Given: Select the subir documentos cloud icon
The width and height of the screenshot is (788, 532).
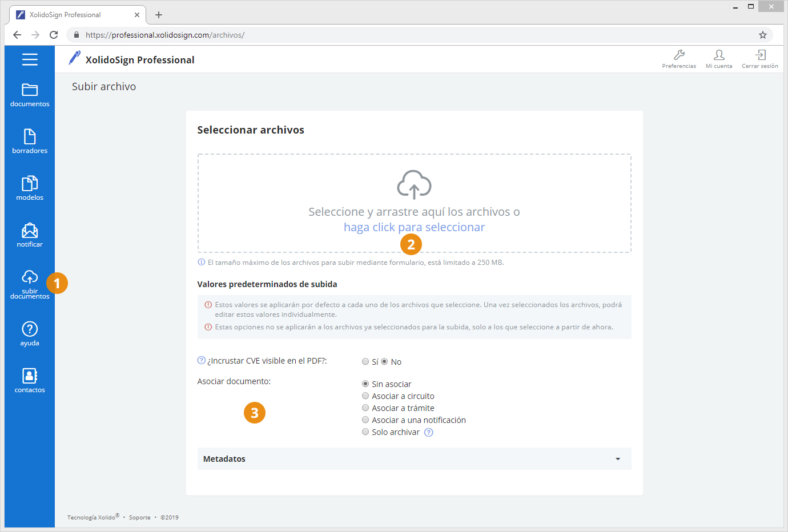Looking at the screenshot, I should click(x=30, y=277).
